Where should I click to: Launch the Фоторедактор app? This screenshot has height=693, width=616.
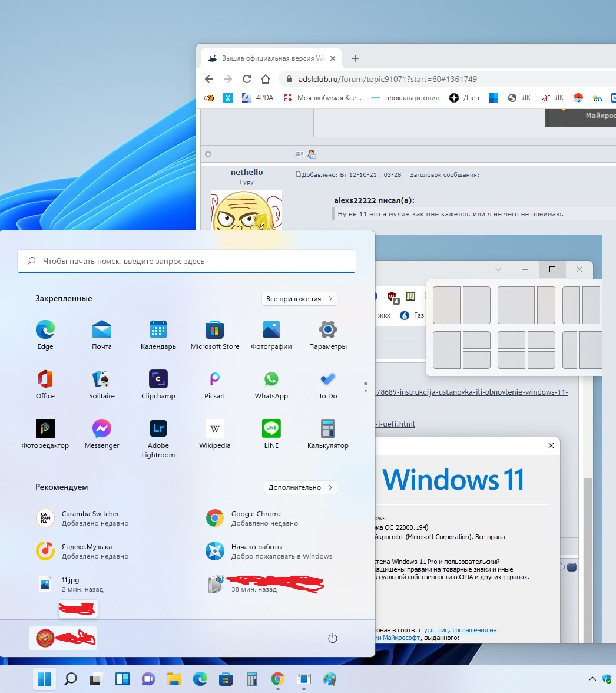click(x=45, y=434)
